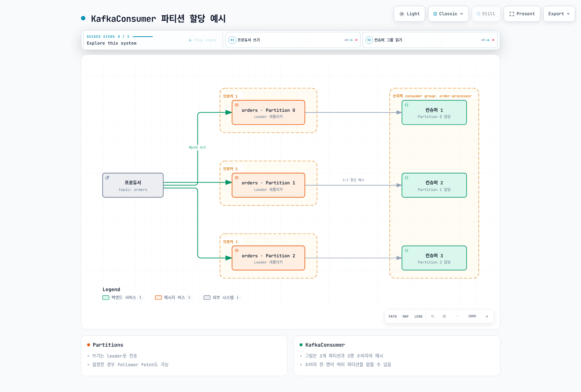Image resolution: width=581 pixels, height=392 pixels.
Task: Open guided view 02 컨슈머 그룹 읽기
Action: click(430, 40)
